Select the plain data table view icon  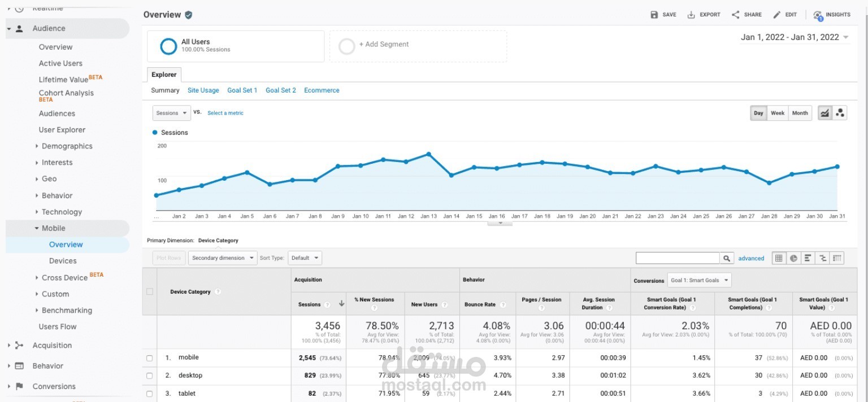[779, 258]
